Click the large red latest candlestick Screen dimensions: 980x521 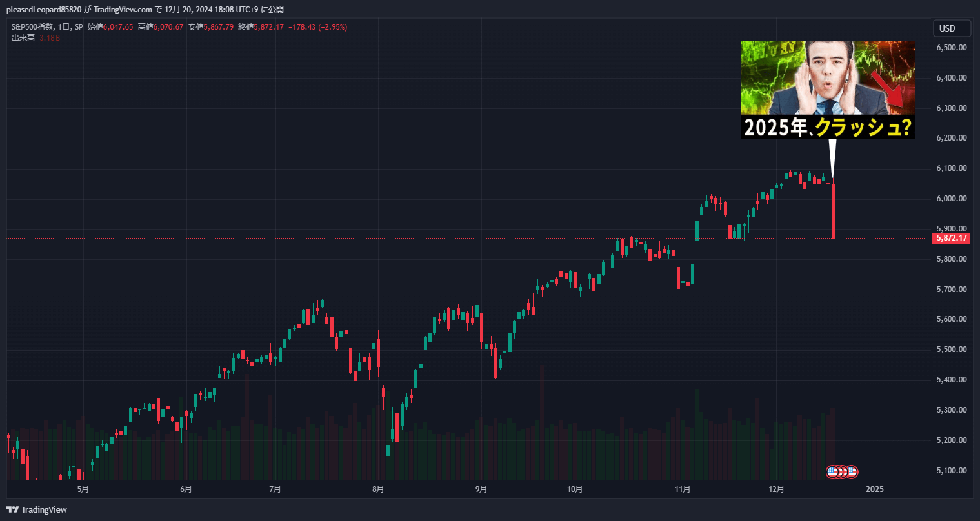click(x=834, y=211)
